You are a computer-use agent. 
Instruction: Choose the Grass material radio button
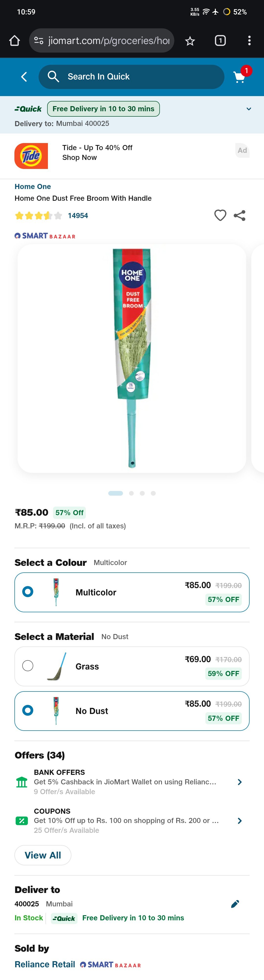28,666
